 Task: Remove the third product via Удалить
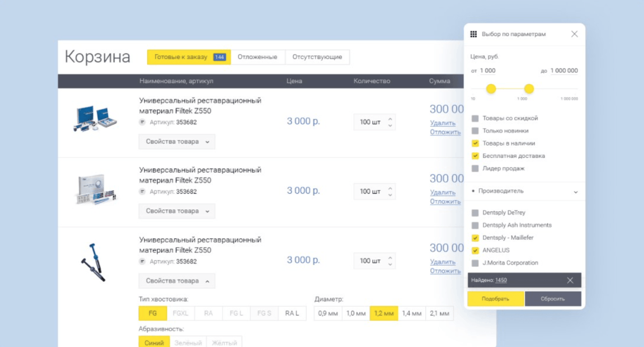(443, 262)
